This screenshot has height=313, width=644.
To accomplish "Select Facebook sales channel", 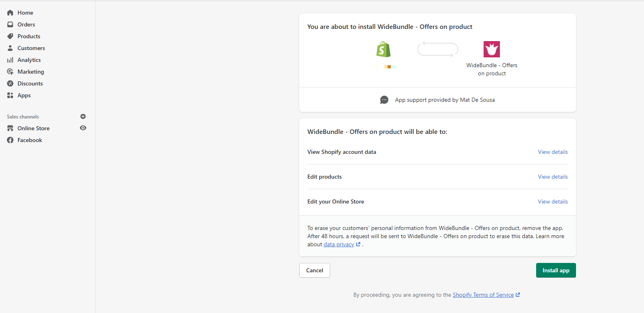I will coord(30,140).
